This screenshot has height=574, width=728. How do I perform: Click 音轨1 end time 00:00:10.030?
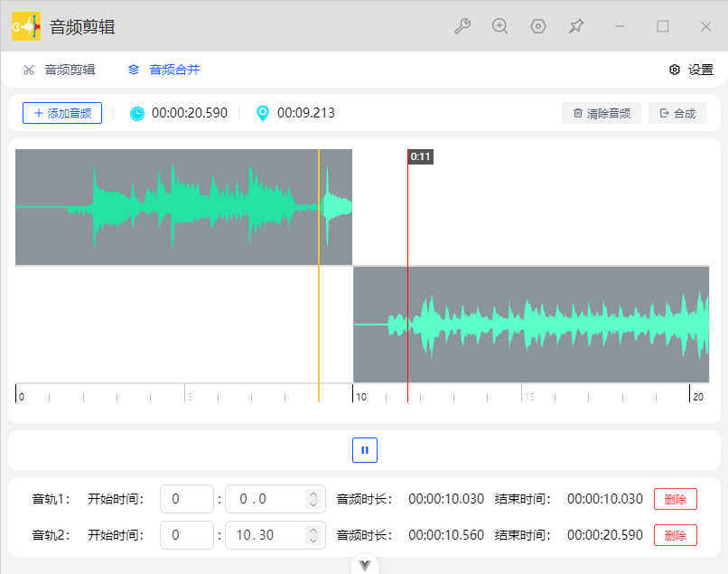[x=605, y=499]
